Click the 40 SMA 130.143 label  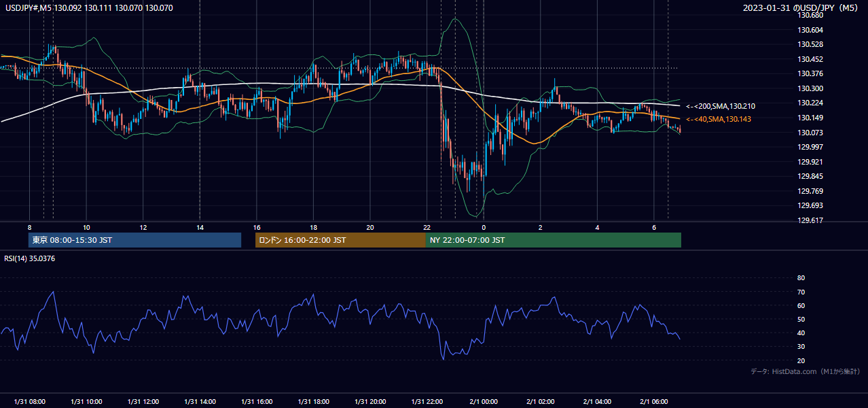[719, 119]
